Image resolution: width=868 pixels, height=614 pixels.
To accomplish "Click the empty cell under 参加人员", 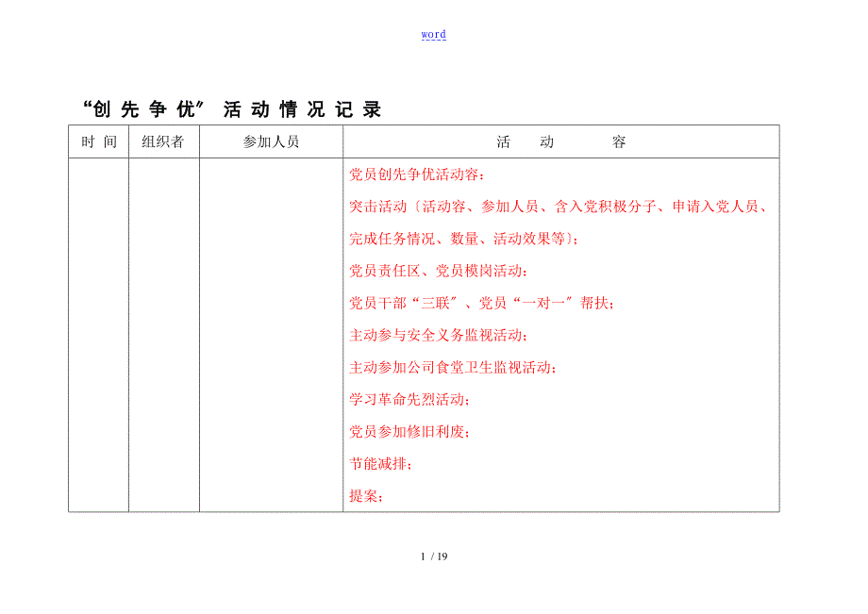I will [271, 334].
